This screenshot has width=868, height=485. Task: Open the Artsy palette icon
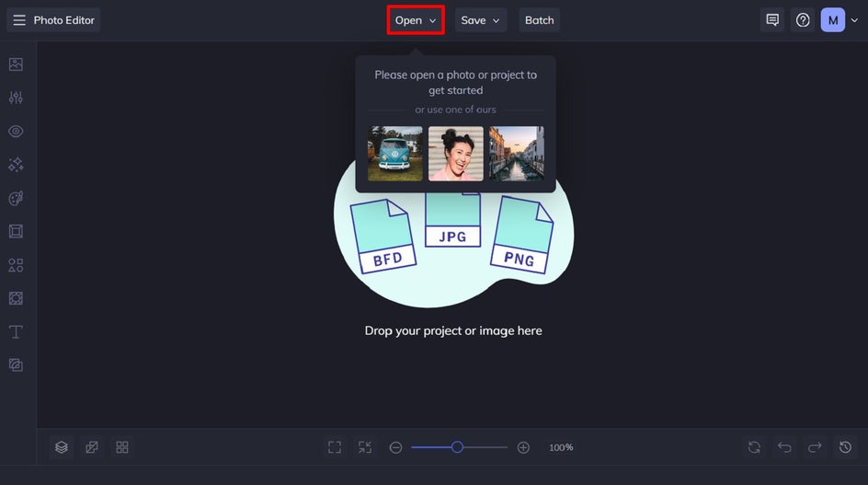pyautogui.click(x=16, y=199)
